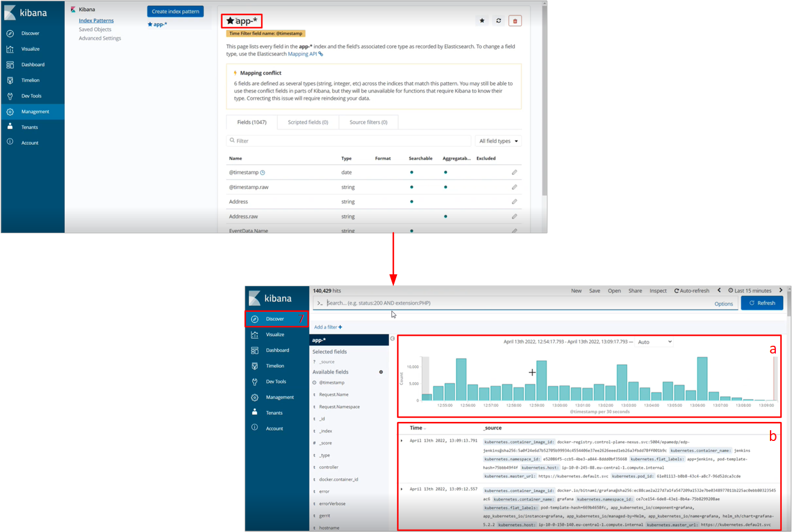Viewport: 792px width, 532px height.
Task: Click Share in the Discover top menu
Action: 635,290
